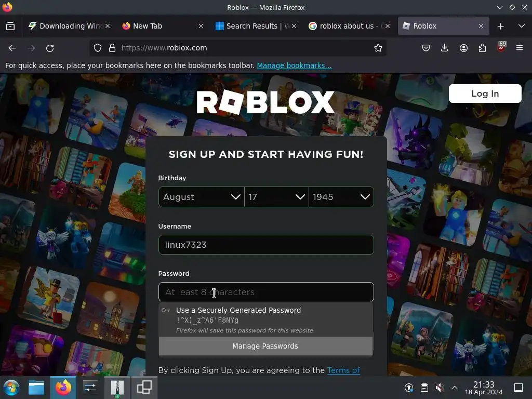The image size is (532, 399).
Task: Click the Roblox logo
Action: pyautogui.click(x=265, y=102)
